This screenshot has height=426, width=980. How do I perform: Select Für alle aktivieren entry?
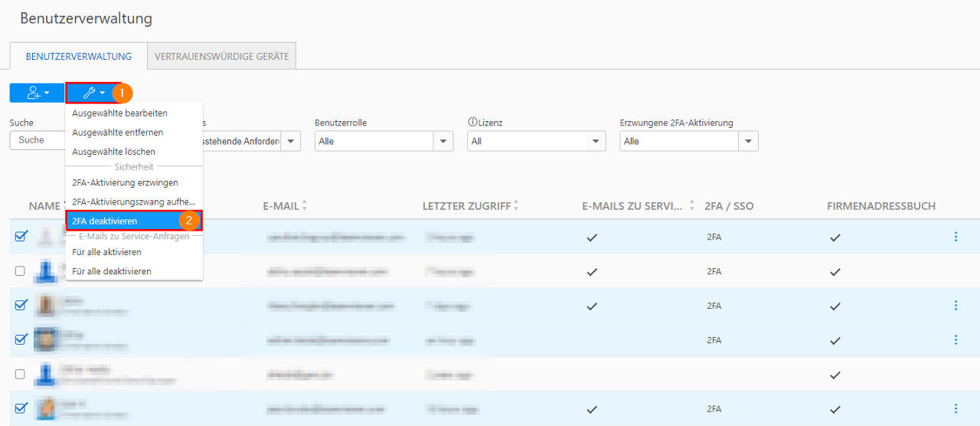click(106, 252)
